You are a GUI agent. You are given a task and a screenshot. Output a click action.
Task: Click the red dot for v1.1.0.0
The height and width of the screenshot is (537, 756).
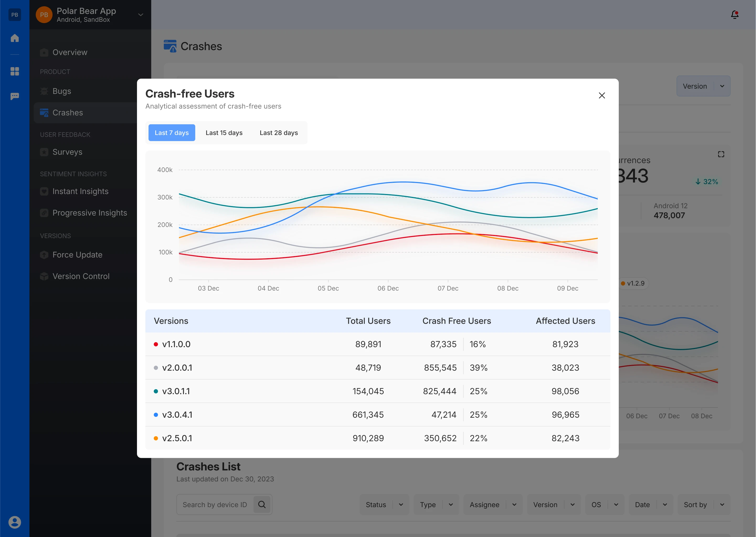pyautogui.click(x=156, y=344)
